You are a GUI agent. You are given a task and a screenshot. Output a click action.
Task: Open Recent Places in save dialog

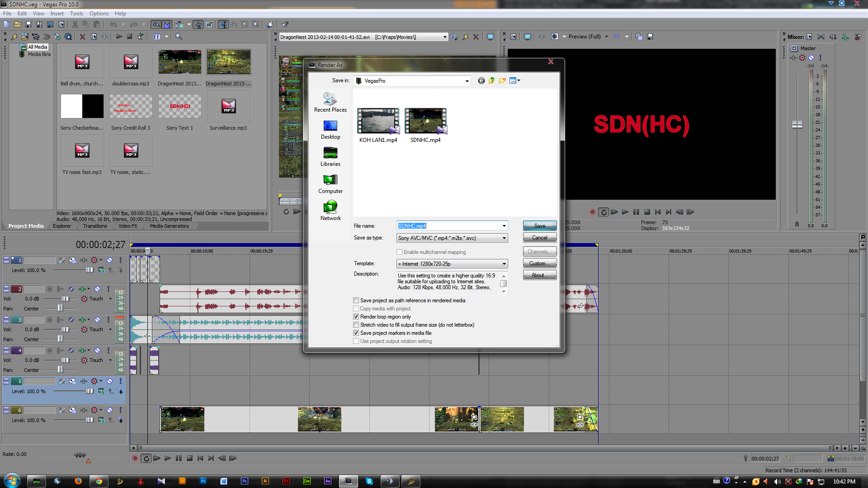[330, 102]
